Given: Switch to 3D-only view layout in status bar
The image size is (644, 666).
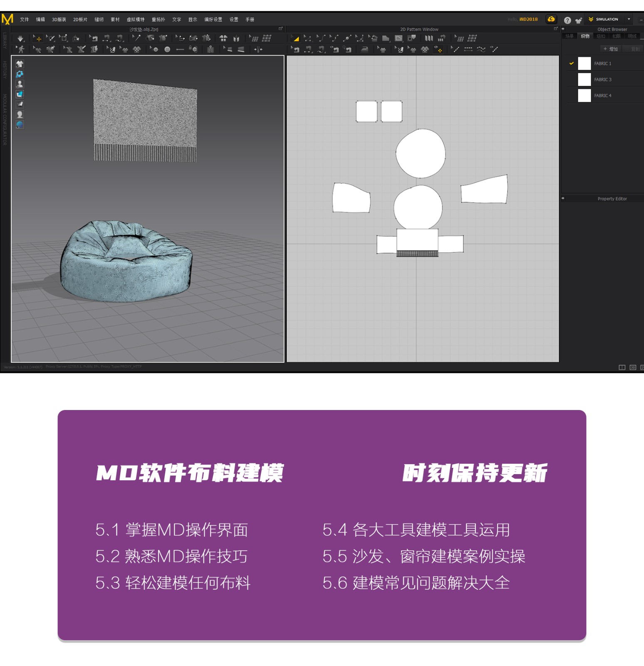Looking at the screenshot, I should point(632,367).
